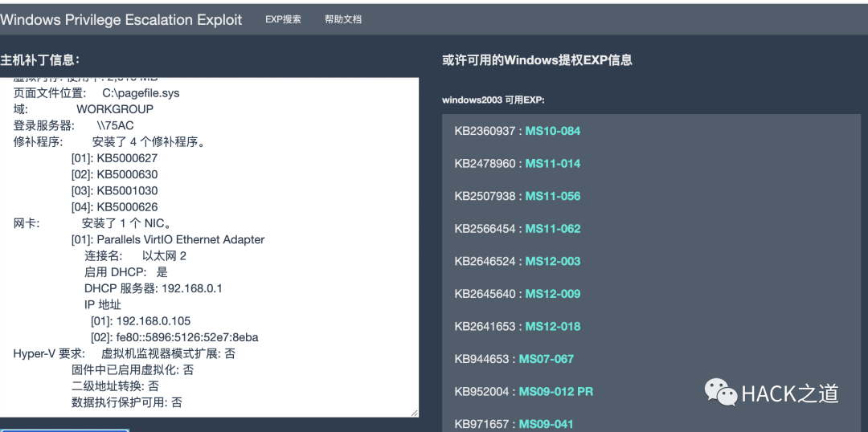Click the 安装了 1 个 NIC line

point(129,223)
